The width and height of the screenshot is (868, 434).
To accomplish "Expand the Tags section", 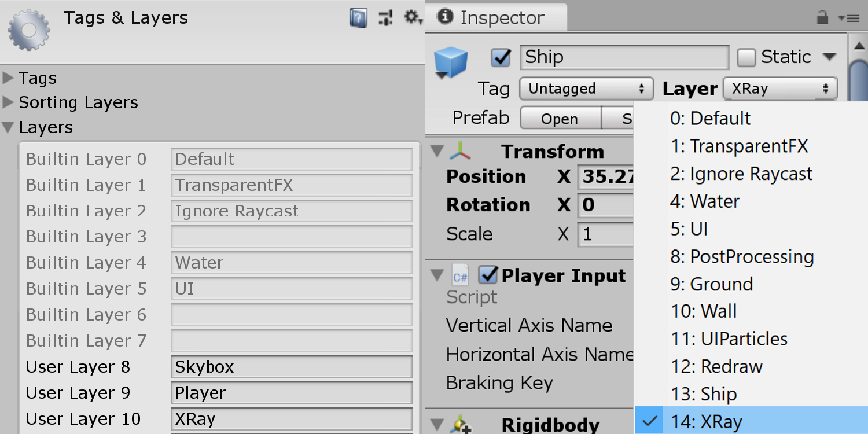I will tap(8, 78).
